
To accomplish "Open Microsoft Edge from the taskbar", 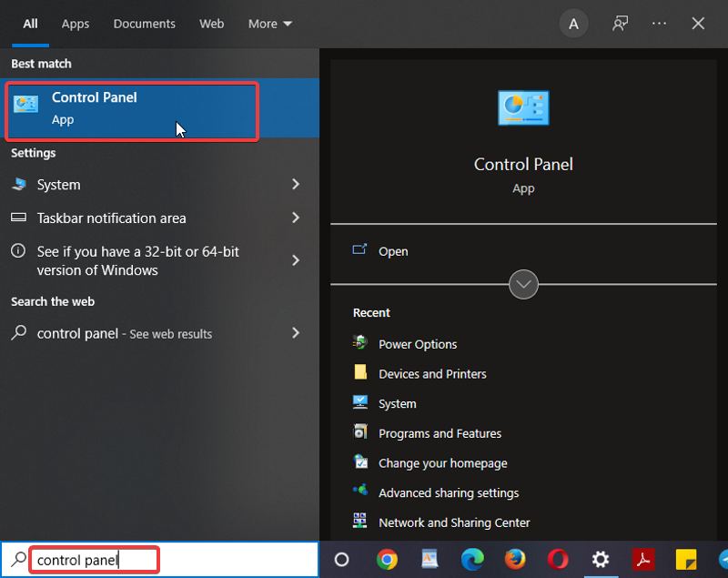I will coord(472,559).
